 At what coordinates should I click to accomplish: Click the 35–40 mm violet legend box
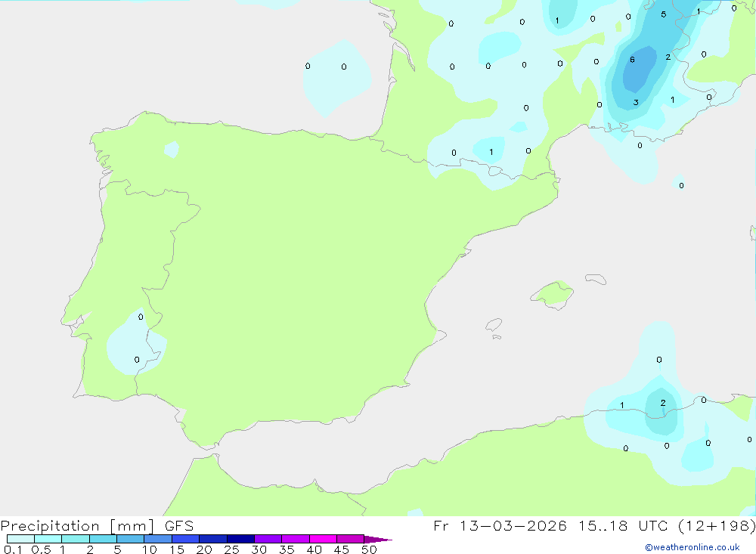point(296,539)
